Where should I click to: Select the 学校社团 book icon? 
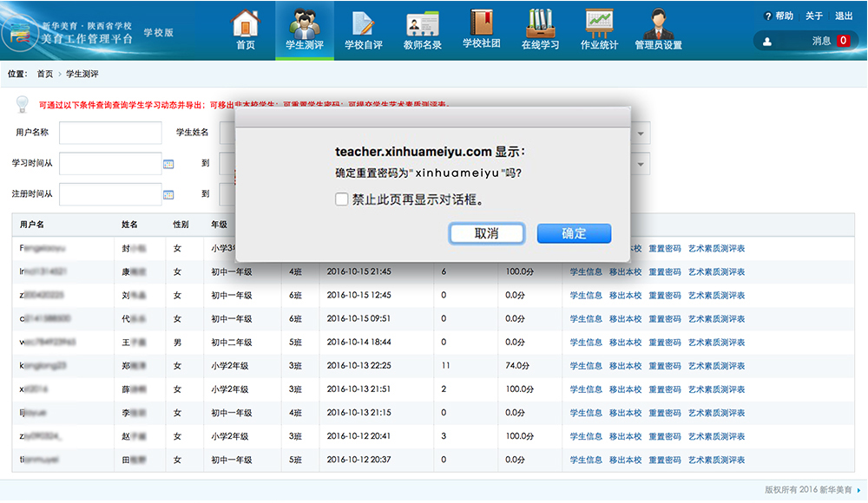481,23
